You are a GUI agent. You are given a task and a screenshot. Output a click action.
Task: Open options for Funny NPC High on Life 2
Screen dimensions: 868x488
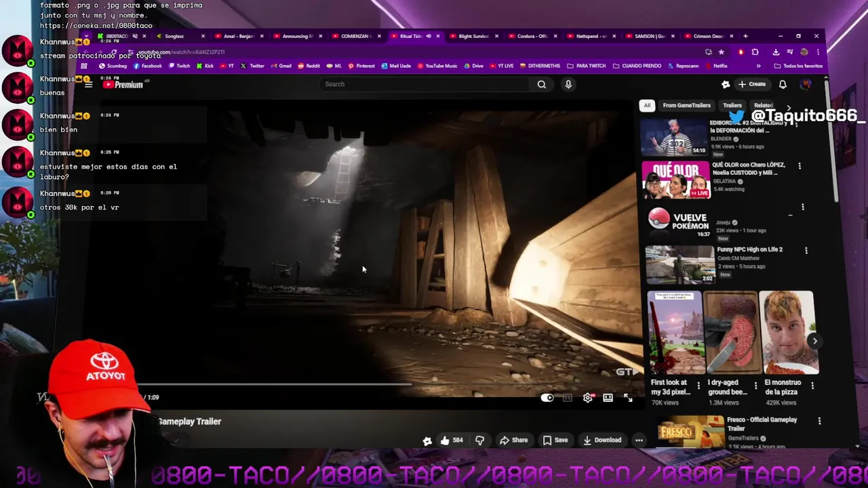pos(806,250)
